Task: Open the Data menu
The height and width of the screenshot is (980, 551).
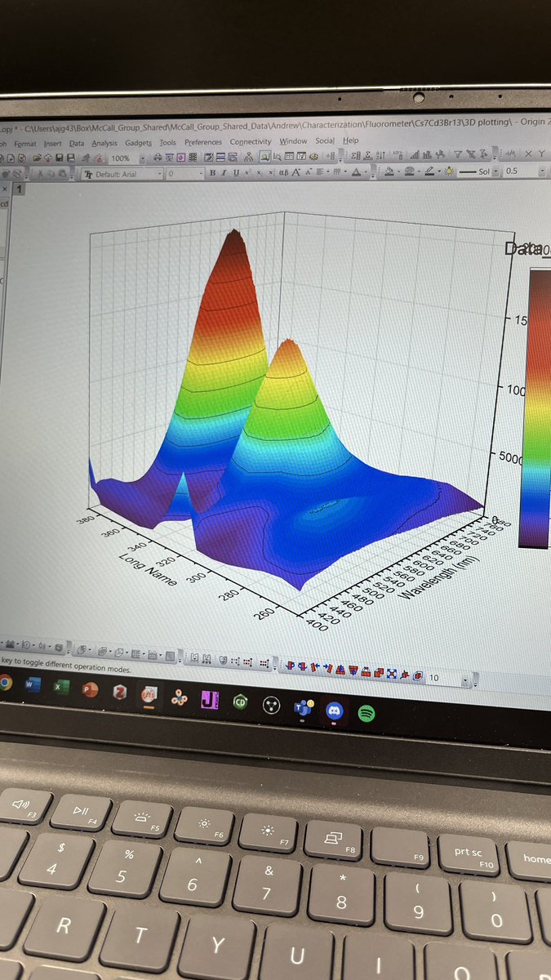Action: pyautogui.click(x=77, y=143)
